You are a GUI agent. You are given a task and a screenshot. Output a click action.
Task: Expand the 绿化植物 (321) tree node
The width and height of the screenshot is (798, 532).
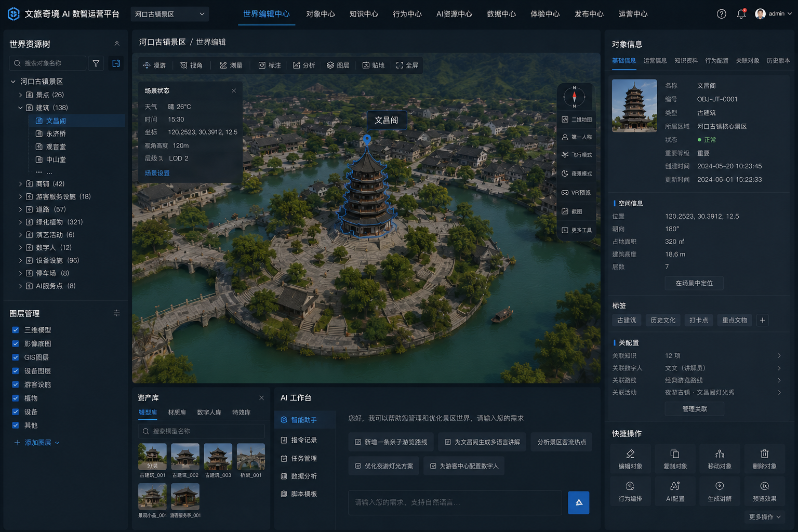(20, 222)
